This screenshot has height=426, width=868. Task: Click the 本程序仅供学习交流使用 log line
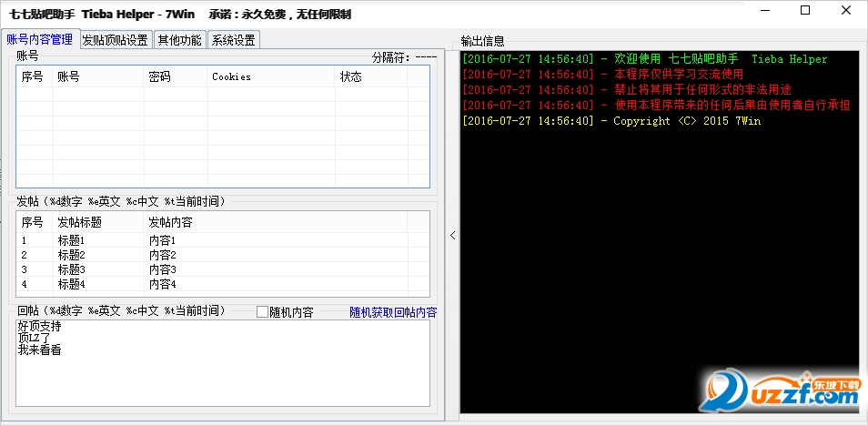point(603,75)
